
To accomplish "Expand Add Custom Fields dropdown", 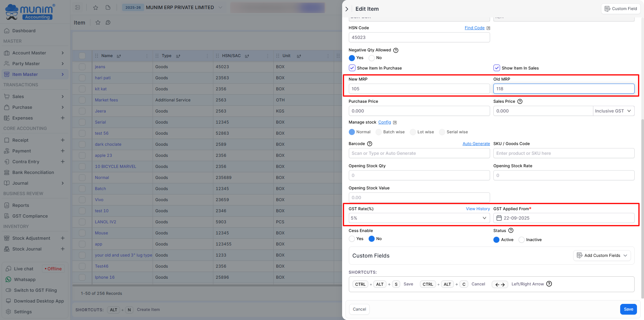I will coord(602,256).
